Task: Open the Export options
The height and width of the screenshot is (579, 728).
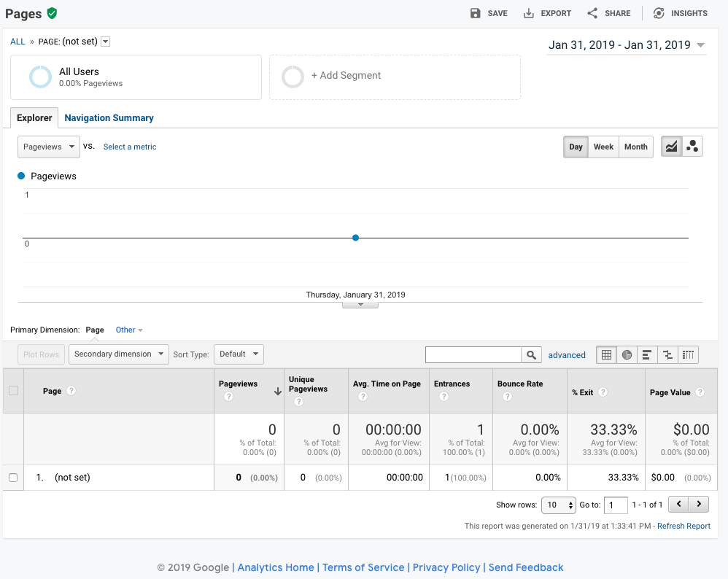Action: click(x=546, y=12)
